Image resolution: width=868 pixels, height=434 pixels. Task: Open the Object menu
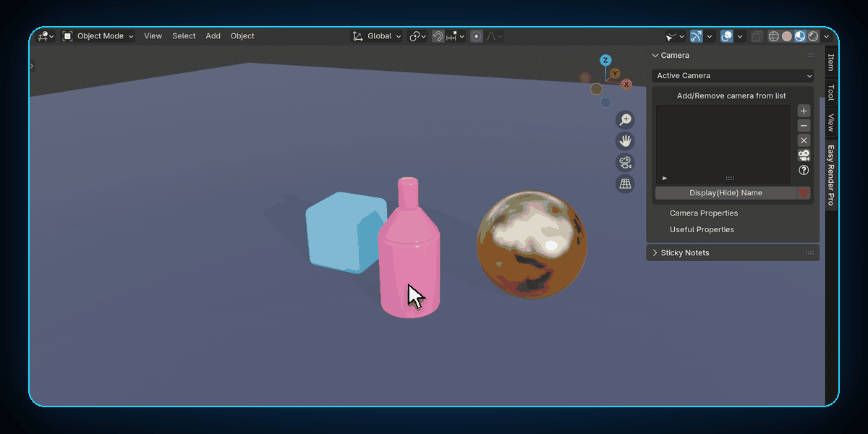pos(242,35)
